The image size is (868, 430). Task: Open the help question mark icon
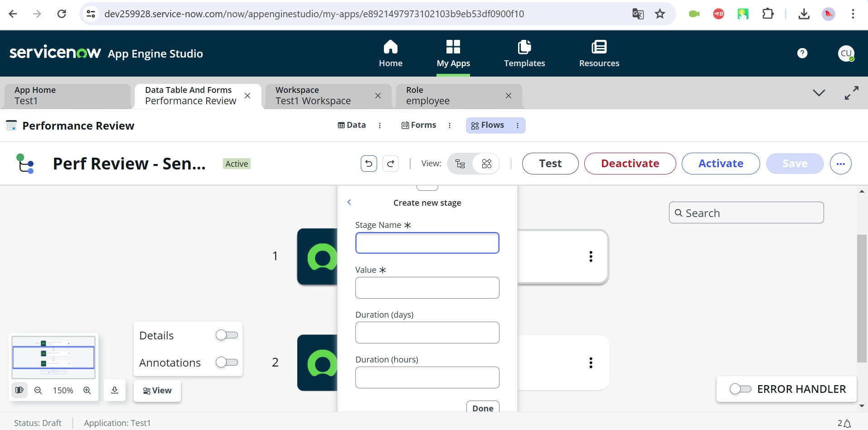pos(802,53)
